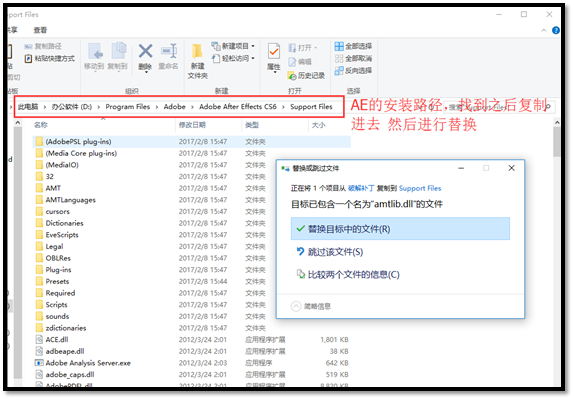This screenshot has height=400, width=574.
Task: Create a new folder via ribbon icon
Action: click(197, 52)
